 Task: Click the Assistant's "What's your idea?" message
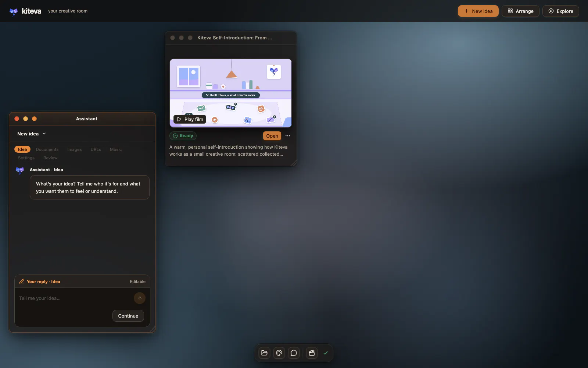[x=90, y=187]
